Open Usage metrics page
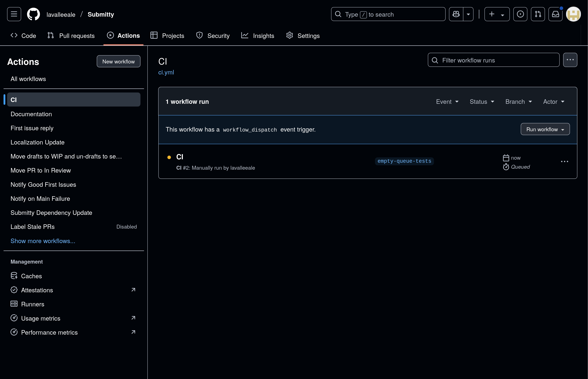Image resolution: width=588 pixels, height=379 pixels. click(74, 318)
